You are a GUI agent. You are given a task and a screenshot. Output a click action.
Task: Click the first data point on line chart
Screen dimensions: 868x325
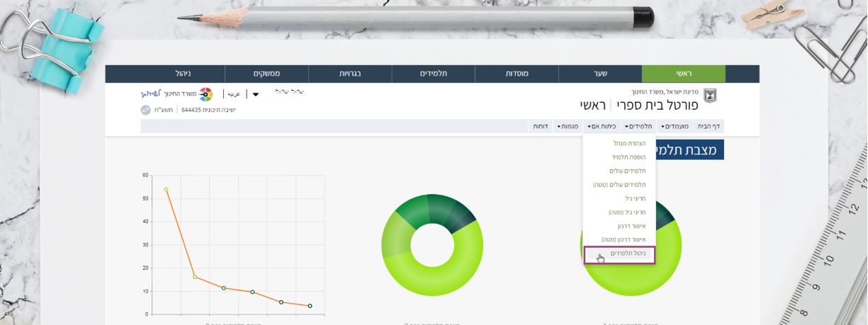pos(166,189)
